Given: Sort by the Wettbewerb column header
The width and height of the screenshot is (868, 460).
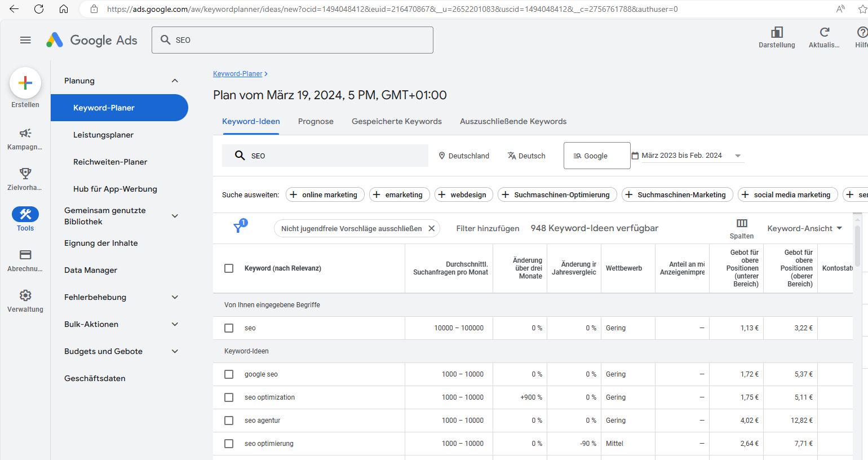Looking at the screenshot, I should [x=623, y=268].
